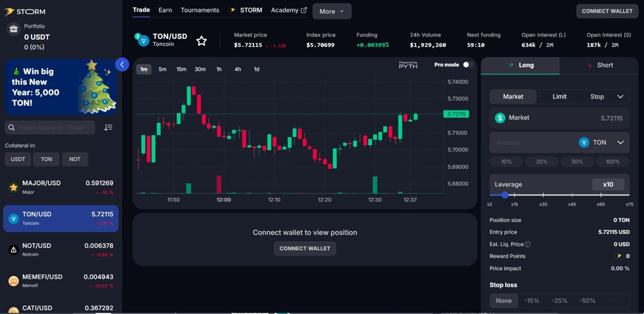Open the token list sort icon
644x314 pixels.
(108, 127)
